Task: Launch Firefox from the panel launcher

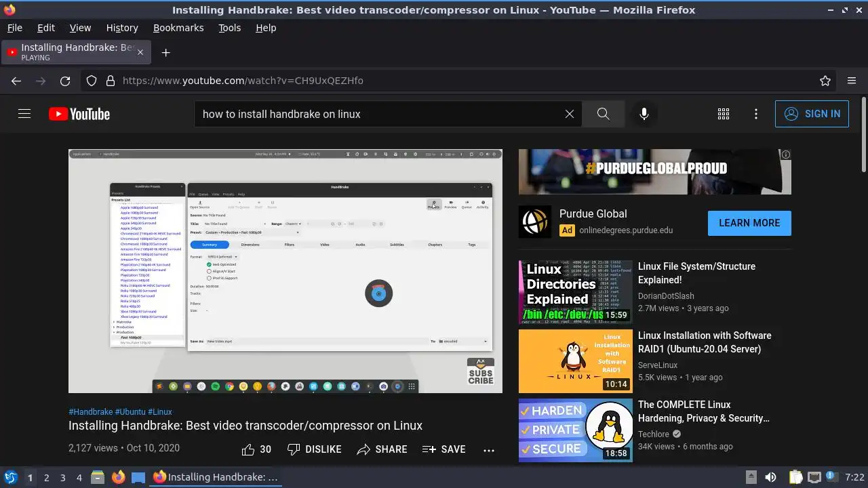Action: click(x=118, y=477)
